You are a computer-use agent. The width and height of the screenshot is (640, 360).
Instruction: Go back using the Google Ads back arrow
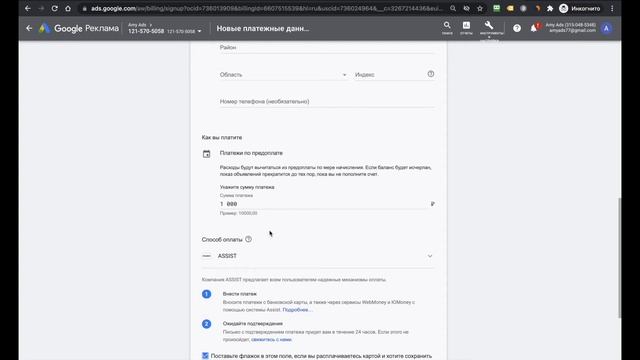click(x=29, y=28)
